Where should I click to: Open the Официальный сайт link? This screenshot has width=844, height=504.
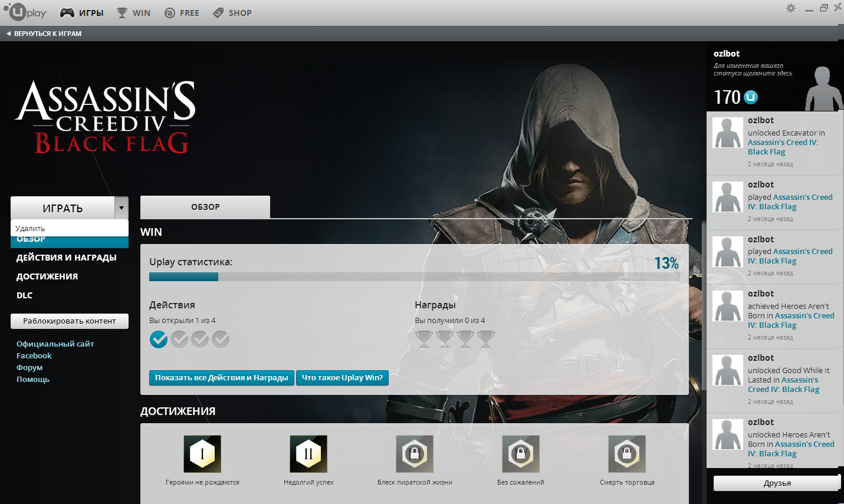point(55,344)
